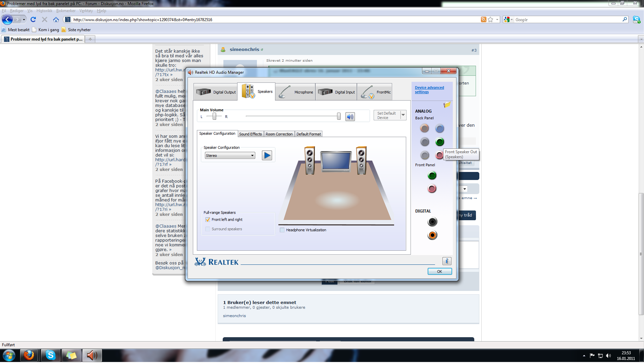
Task: Open the Realtek information button
Action: coord(447,261)
